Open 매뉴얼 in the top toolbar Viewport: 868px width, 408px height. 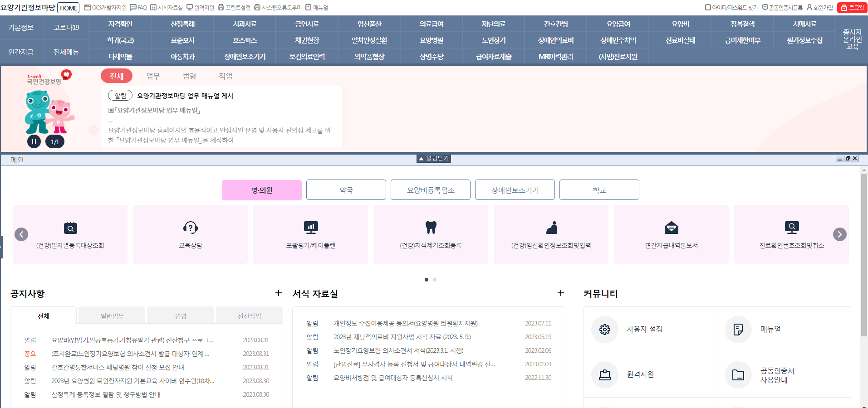[x=317, y=8]
